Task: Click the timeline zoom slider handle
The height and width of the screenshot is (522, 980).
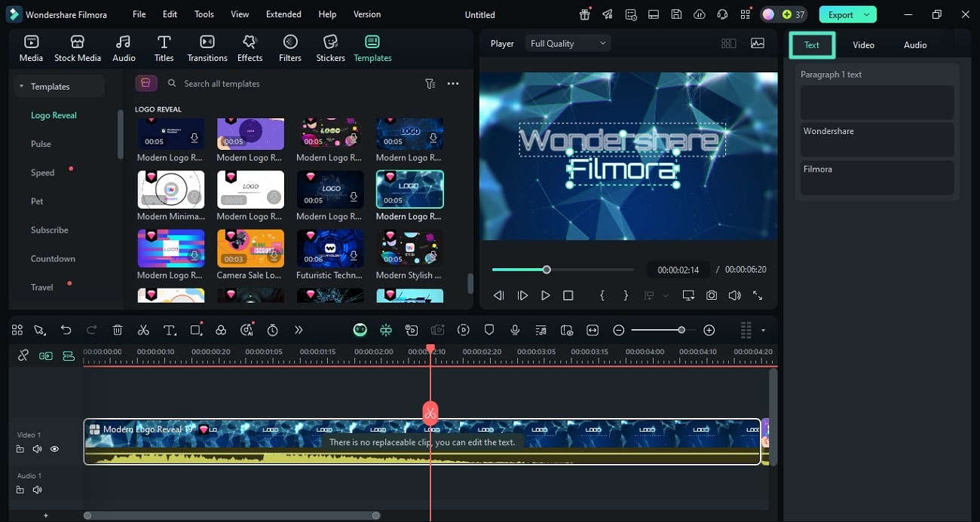Action: [x=681, y=330]
